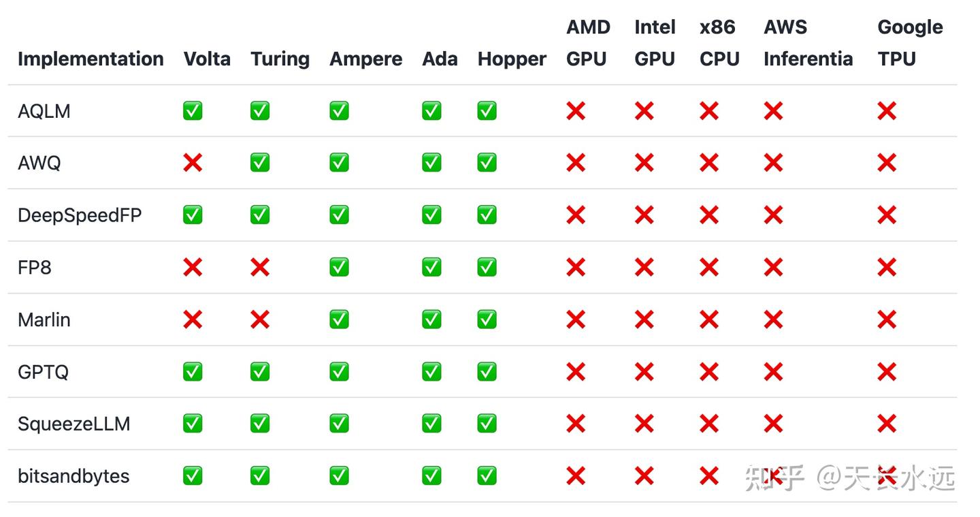Click the AQLM AWS Inferentia red cross

(773, 110)
